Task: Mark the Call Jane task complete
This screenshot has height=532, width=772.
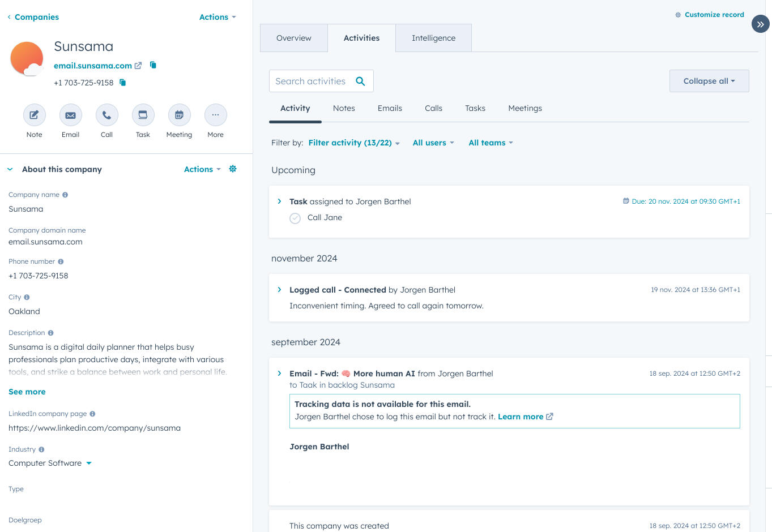Action: (x=295, y=218)
